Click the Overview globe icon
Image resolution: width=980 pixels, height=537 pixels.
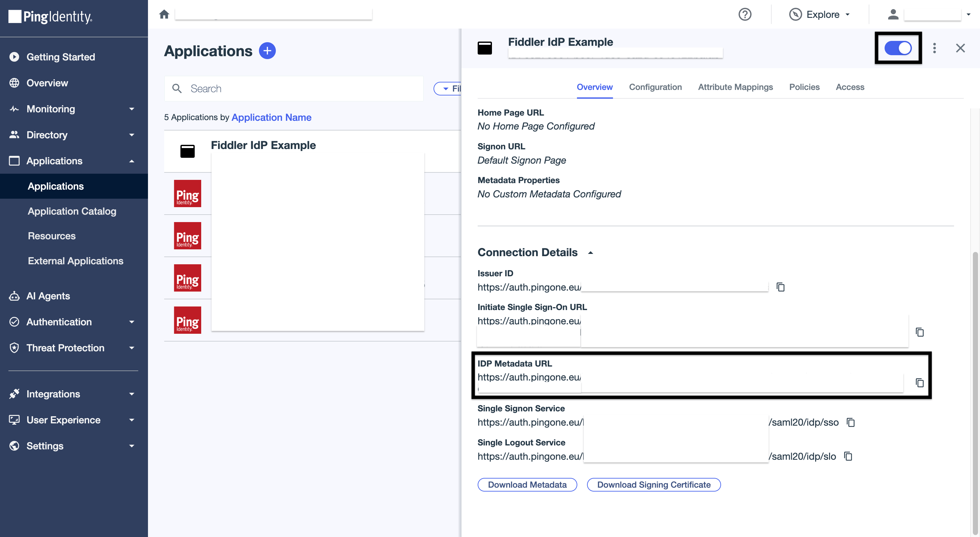click(x=14, y=83)
